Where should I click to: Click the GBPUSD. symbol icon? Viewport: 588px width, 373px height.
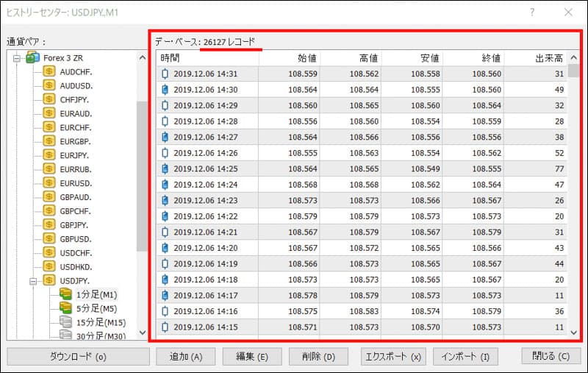coord(49,239)
